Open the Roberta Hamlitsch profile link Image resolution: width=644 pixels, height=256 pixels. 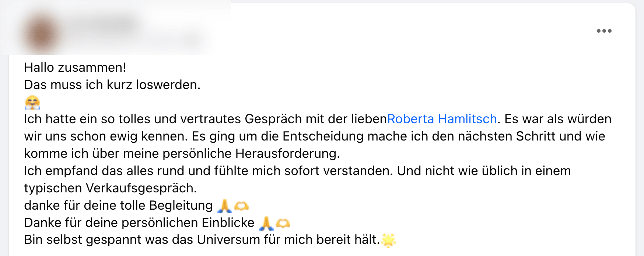(x=442, y=119)
